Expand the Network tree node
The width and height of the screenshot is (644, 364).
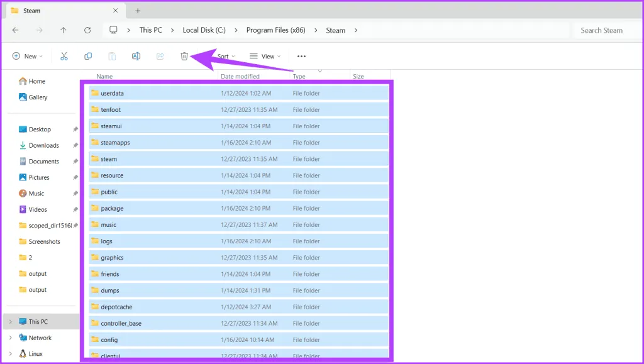pyautogui.click(x=10, y=338)
